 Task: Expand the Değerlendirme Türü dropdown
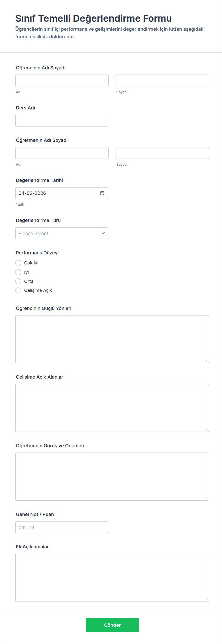pos(62,233)
